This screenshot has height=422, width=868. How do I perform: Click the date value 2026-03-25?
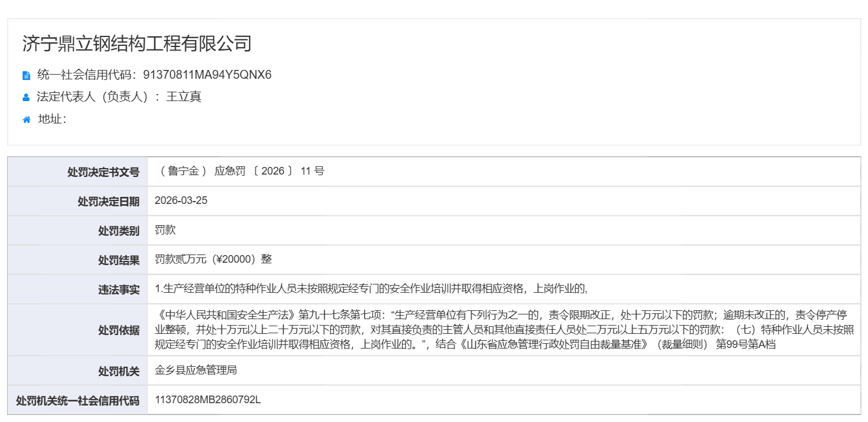[x=181, y=200]
